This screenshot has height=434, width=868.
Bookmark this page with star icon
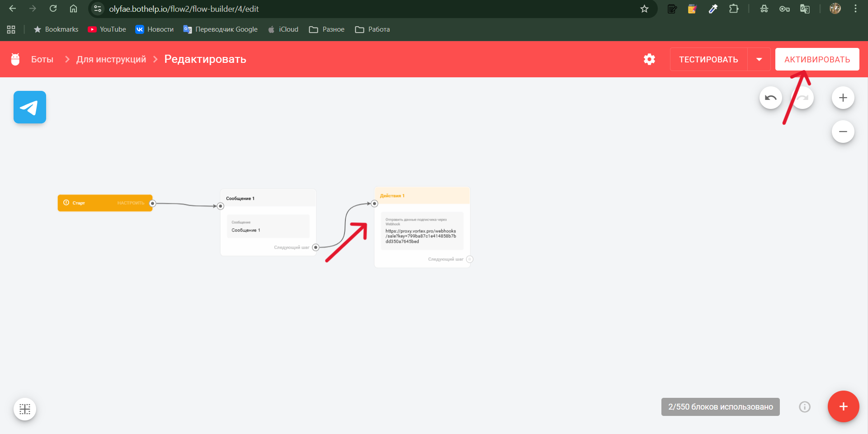(644, 9)
